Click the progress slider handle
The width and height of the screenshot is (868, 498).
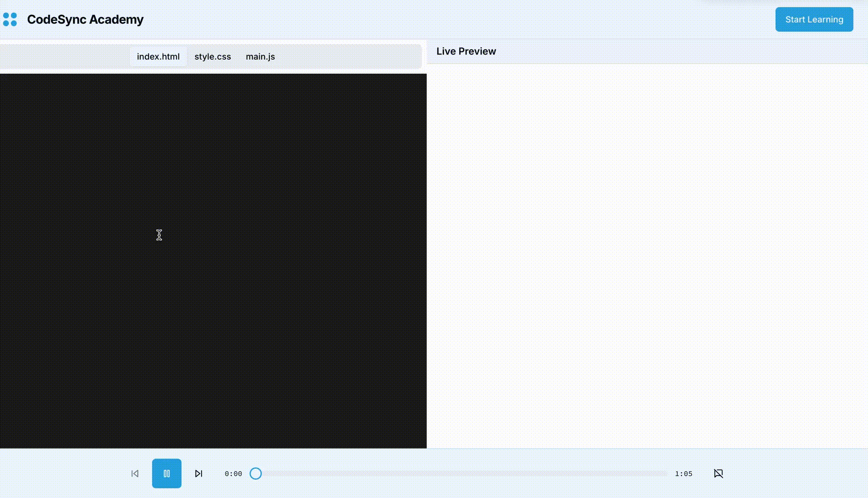point(256,474)
